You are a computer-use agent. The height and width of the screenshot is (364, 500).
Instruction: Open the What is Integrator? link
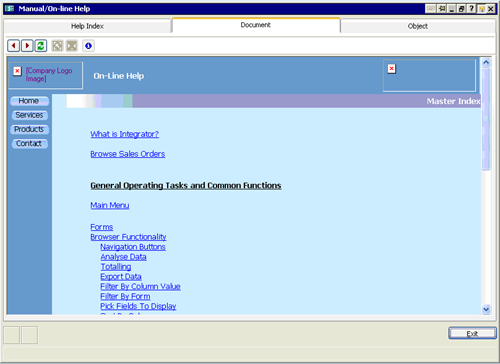[x=125, y=134]
